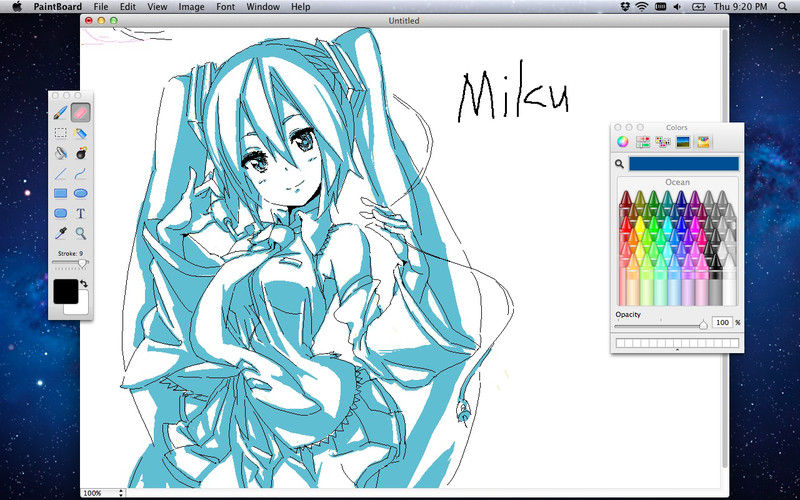The image size is (800, 500).
Task: Choose the dashed rectangle Selection tool
Action: tap(61, 133)
